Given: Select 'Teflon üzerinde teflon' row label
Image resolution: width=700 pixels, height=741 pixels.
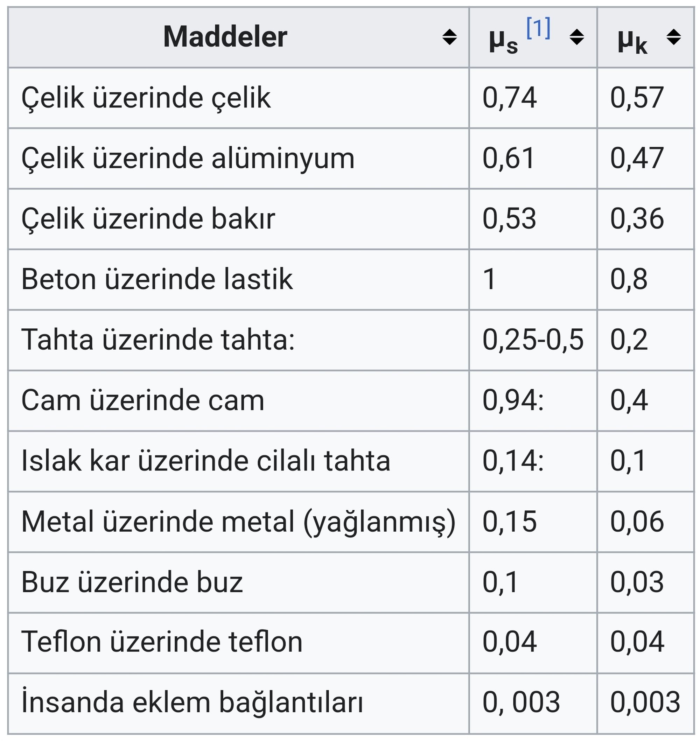Looking at the screenshot, I should pyautogui.click(x=162, y=643).
